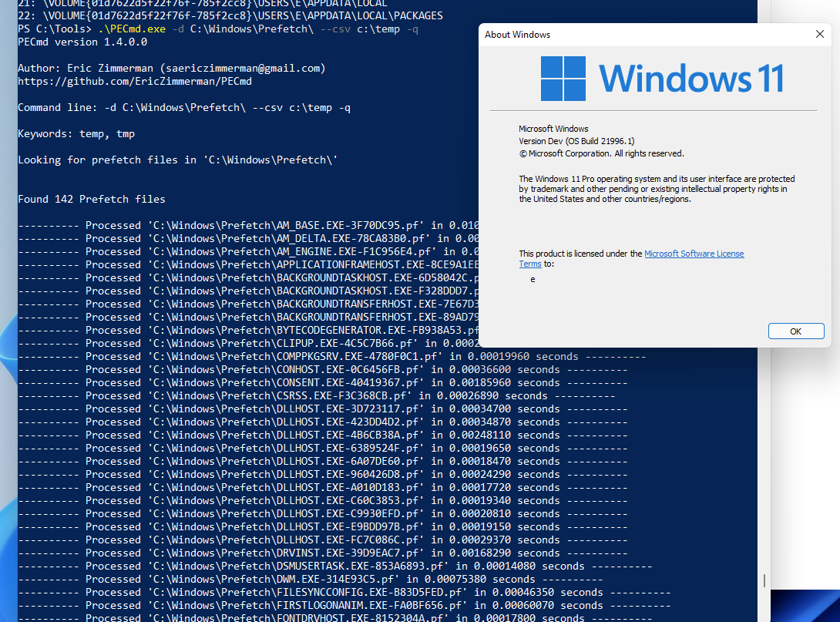Click the Microsoft Corporation copyright line

601,153
